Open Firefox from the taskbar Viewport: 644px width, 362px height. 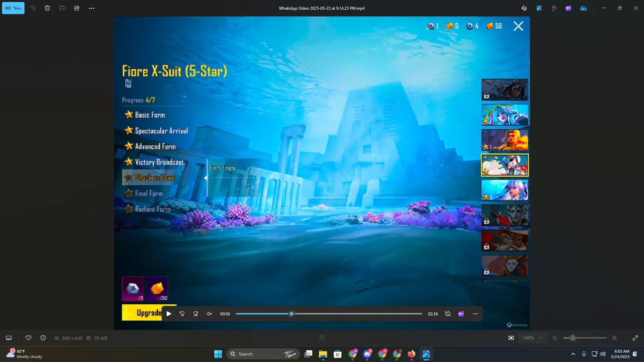(x=412, y=354)
